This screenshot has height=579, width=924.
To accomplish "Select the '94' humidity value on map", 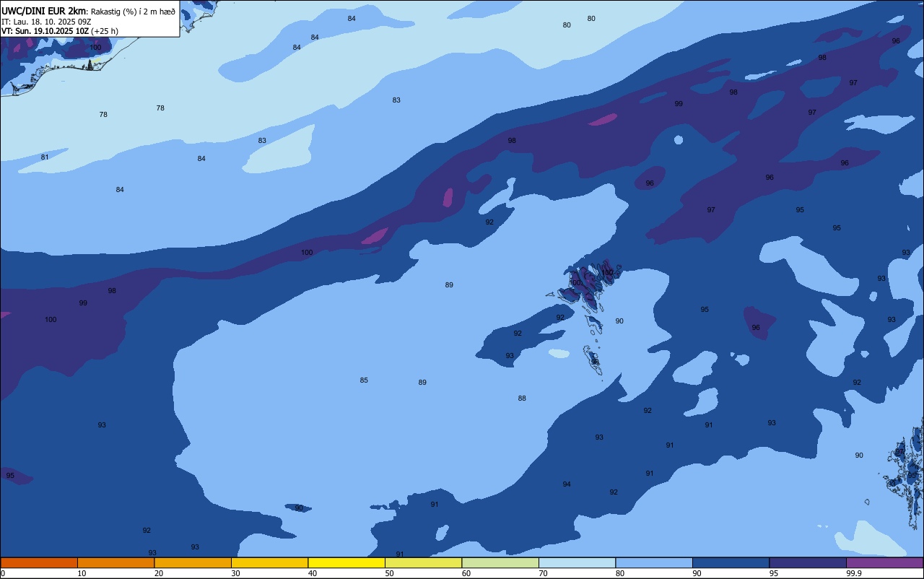I will coord(567,484).
